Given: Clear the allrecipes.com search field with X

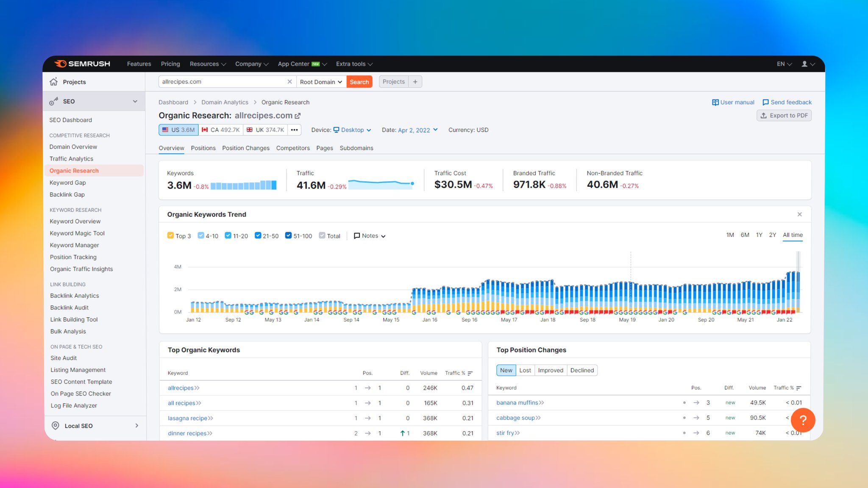Looking at the screenshot, I should (289, 82).
